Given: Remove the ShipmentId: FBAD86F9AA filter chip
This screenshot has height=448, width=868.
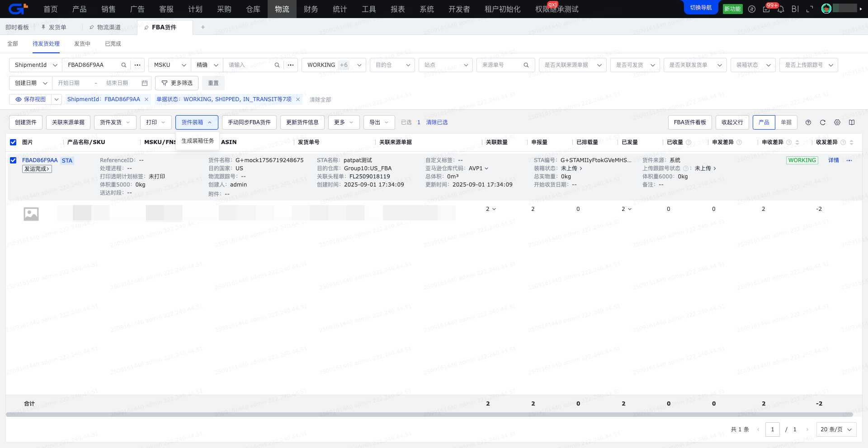Looking at the screenshot, I should coord(146,99).
